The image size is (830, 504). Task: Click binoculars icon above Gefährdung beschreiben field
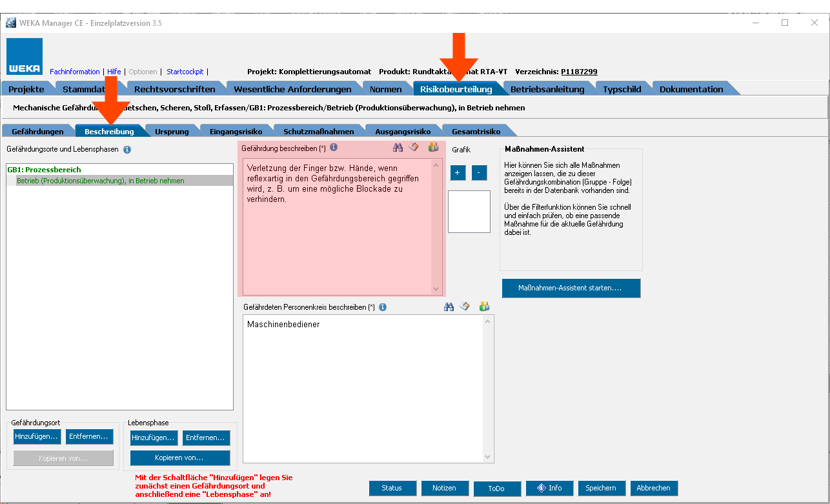(398, 148)
